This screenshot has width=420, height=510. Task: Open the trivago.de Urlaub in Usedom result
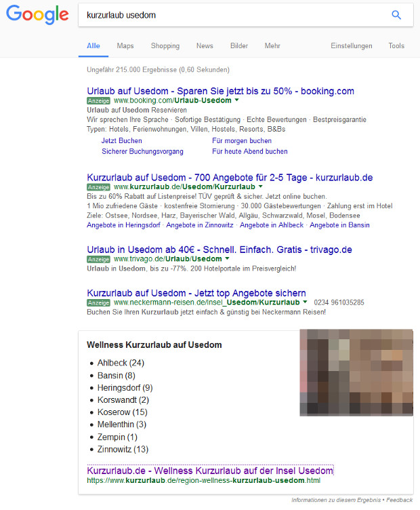tap(219, 250)
